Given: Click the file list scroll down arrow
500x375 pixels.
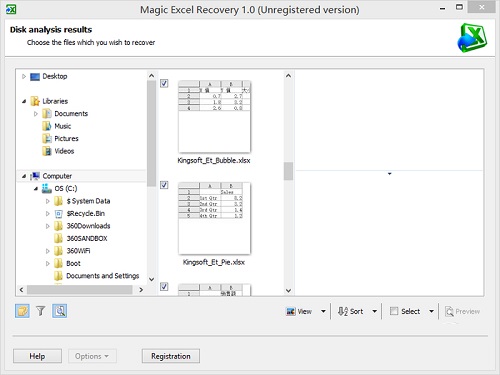Looking at the screenshot, I should coord(288,291).
